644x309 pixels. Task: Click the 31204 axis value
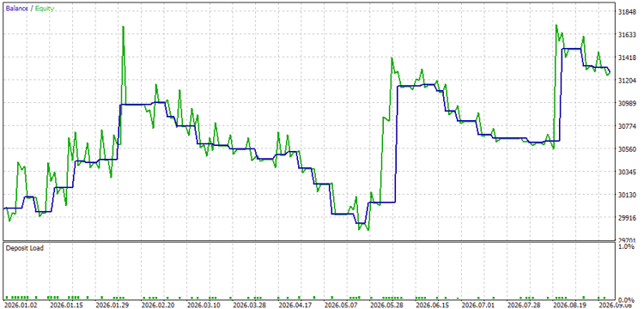627,81
